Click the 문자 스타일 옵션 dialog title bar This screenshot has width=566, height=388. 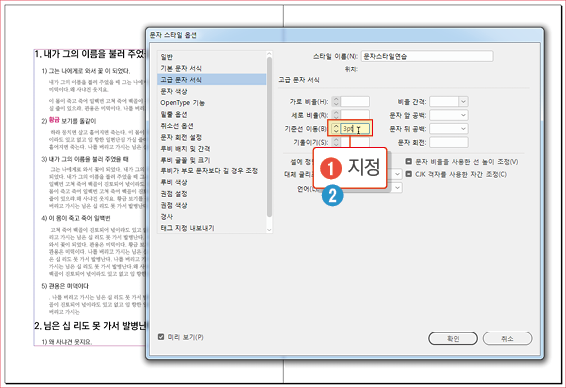click(345, 35)
